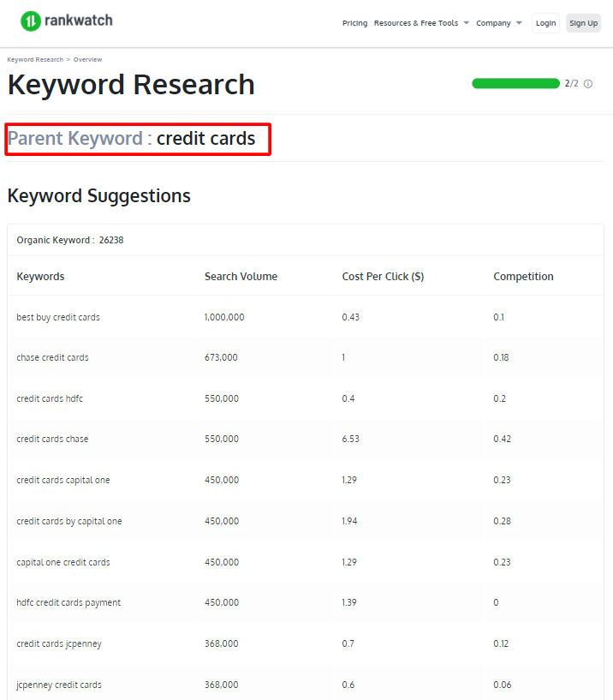The height and width of the screenshot is (700, 613).
Task: Click the 1.94 cost per click value
Action: pos(349,521)
